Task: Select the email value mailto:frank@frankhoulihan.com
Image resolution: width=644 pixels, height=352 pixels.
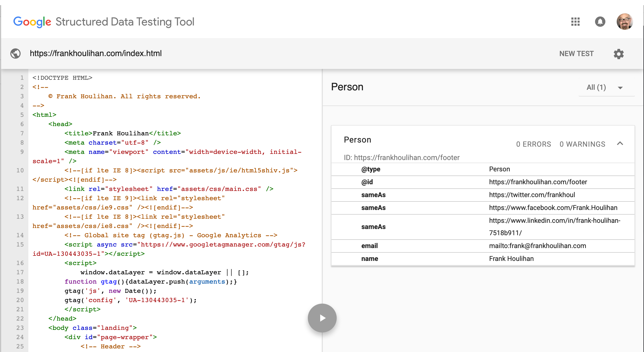Action: click(537, 246)
